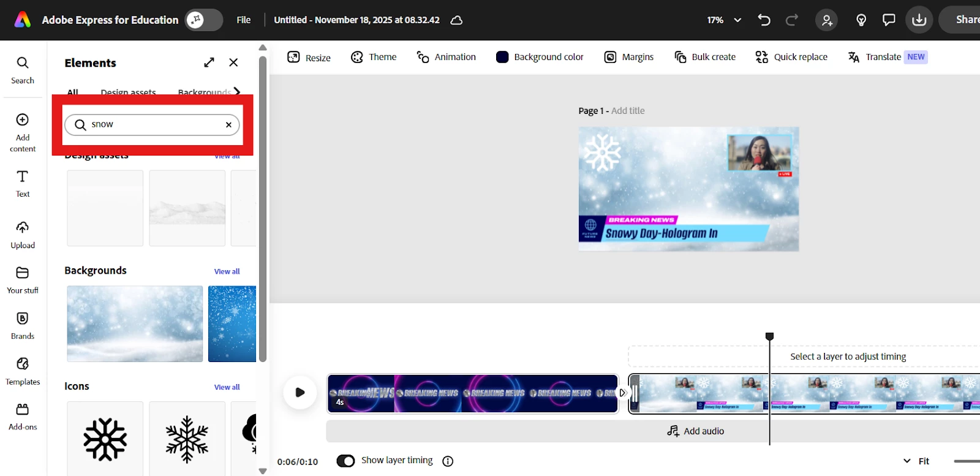Undo the last action

(x=764, y=20)
